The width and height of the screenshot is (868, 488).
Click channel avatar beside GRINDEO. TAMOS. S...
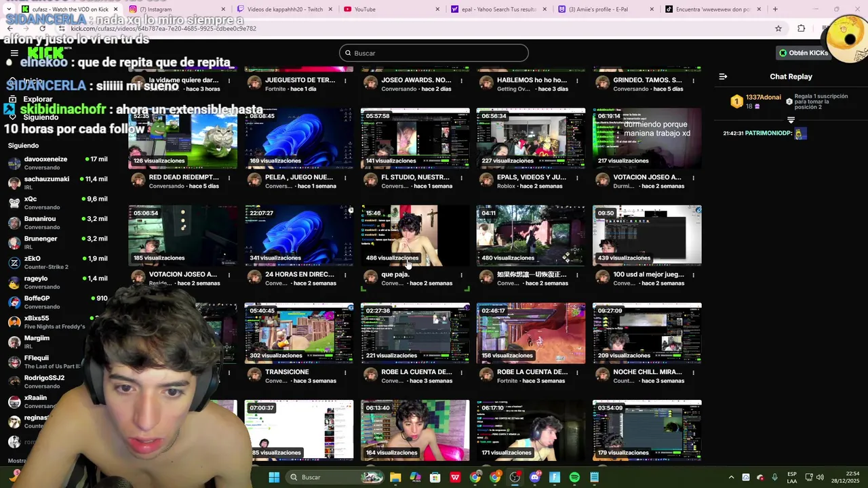602,83
